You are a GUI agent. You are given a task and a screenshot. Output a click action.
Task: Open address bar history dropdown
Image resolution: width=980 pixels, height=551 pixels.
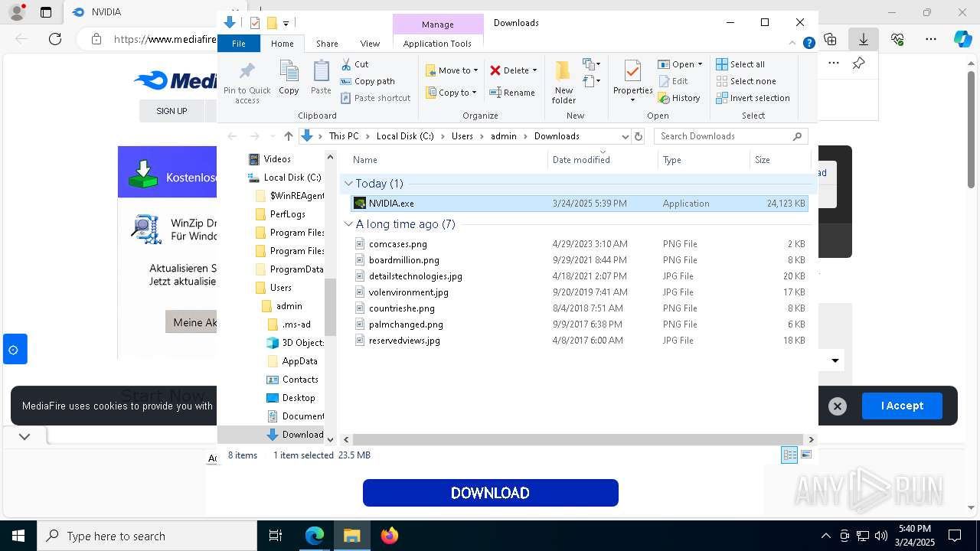[625, 136]
